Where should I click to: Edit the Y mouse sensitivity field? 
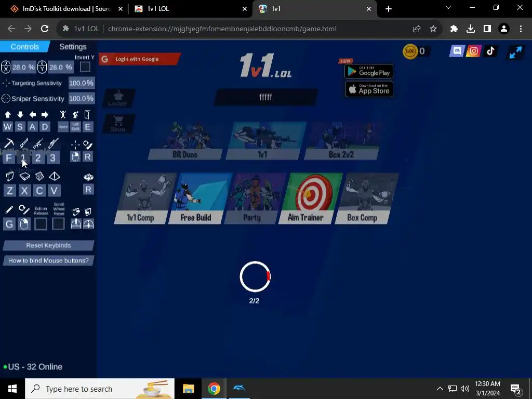(x=60, y=67)
